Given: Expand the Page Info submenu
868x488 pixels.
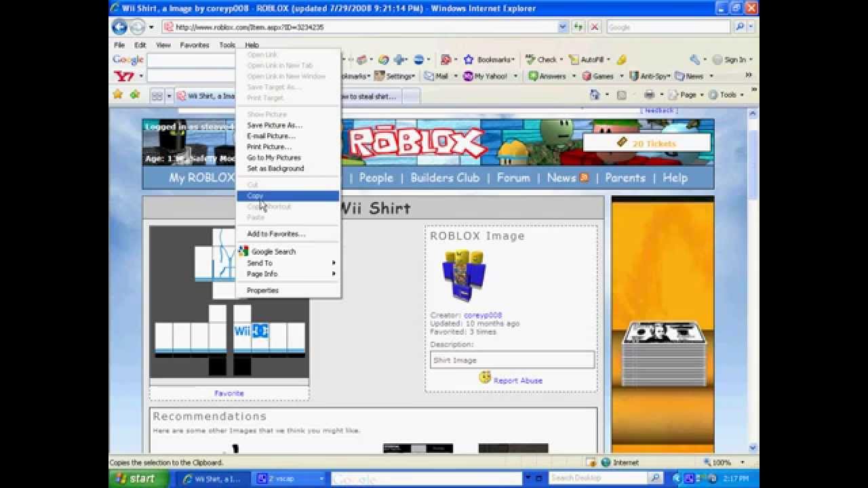Looking at the screenshot, I should coord(288,274).
